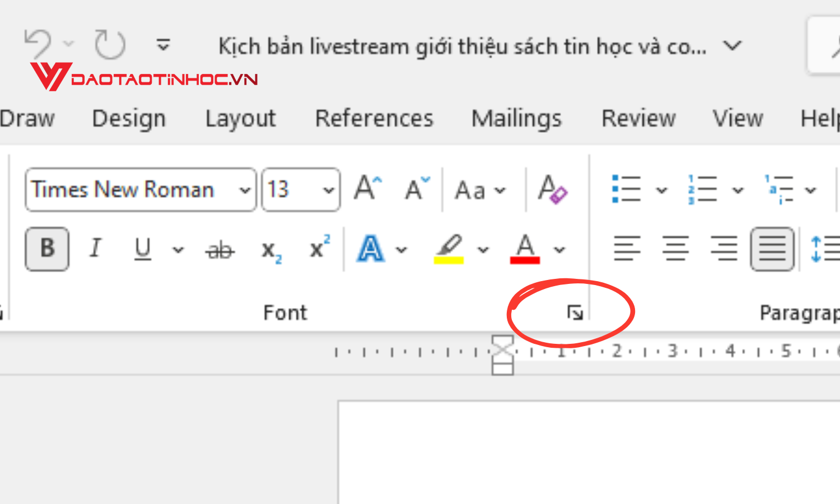Toggle Justify text alignment
Screen dimensions: 840x504
(x=772, y=249)
